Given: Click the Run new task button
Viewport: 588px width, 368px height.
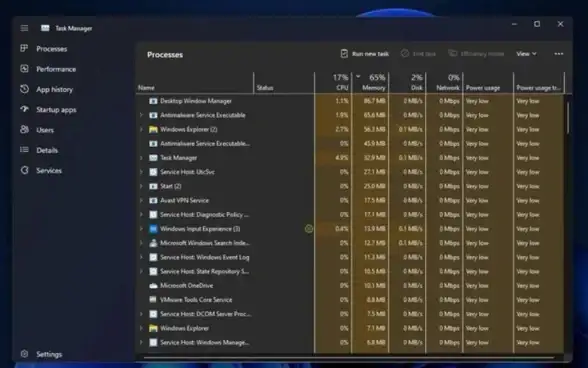Looking at the screenshot, I should click(x=364, y=54).
